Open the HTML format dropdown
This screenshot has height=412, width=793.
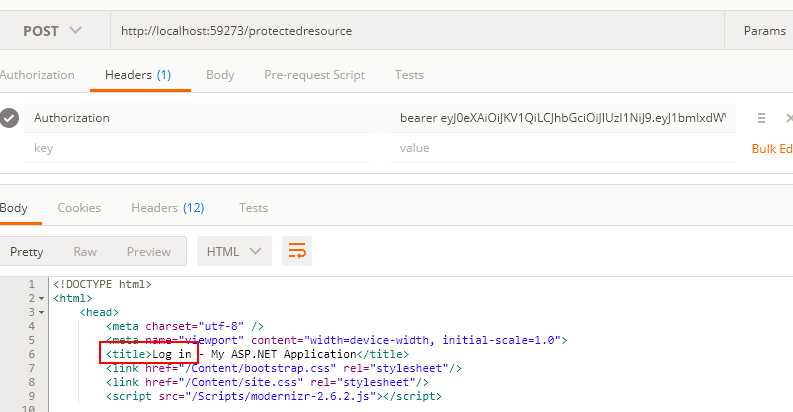pos(234,251)
